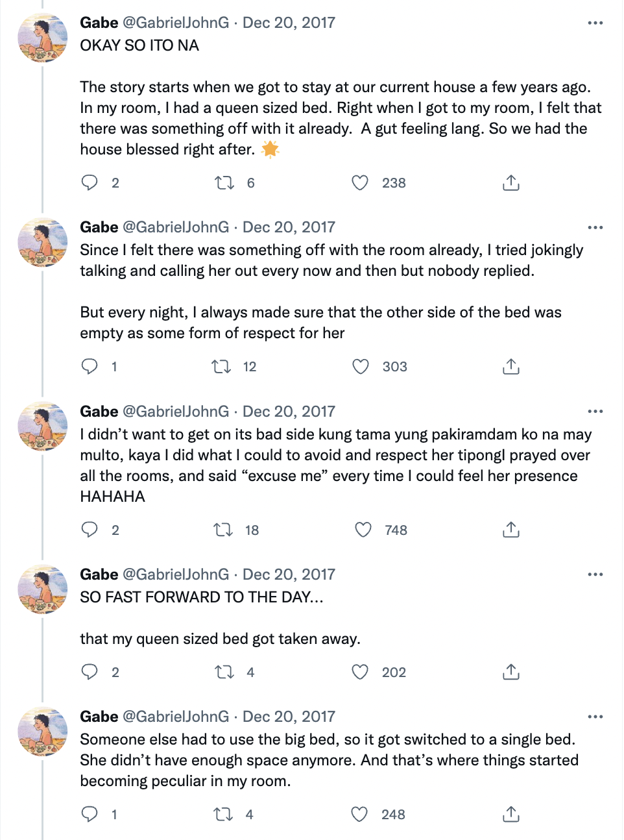The height and width of the screenshot is (840, 624).
Task: Open more options on the 'SO FAST FORWARD' tweet
Action: [x=595, y=574]
